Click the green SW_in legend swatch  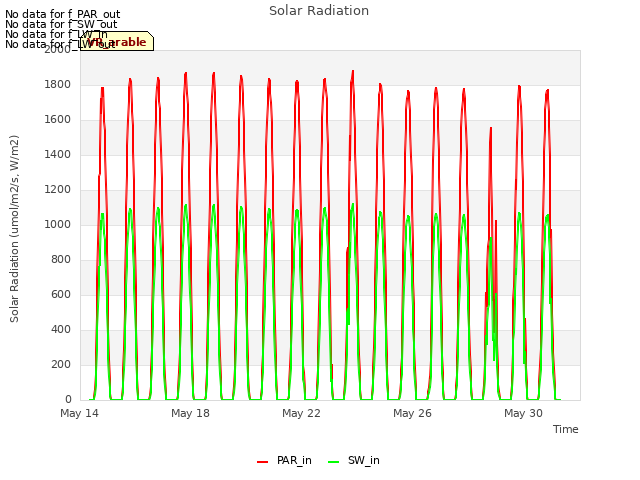333,462
